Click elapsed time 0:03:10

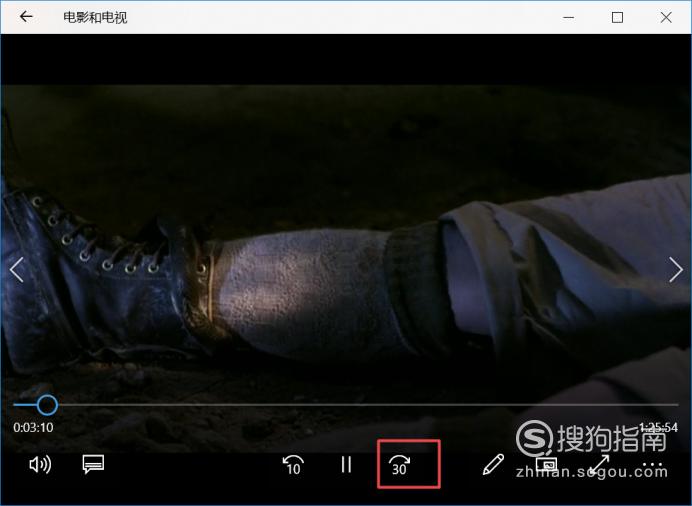tap(33, 427)
